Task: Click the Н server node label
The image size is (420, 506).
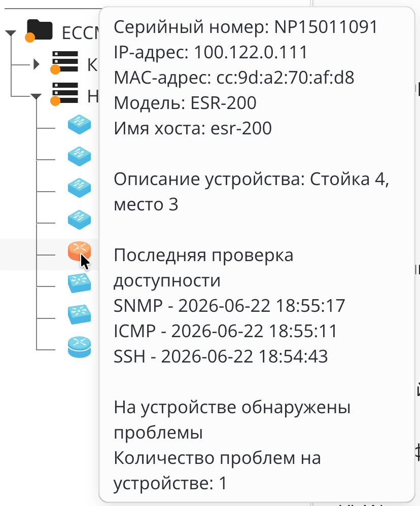Action: (93, 96)
